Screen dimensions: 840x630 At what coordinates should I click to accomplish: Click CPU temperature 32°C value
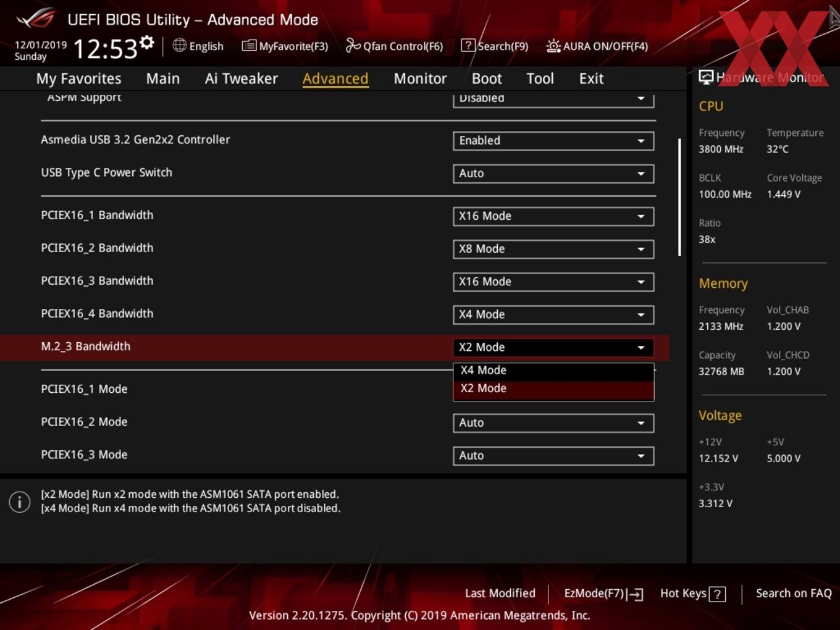778,149
